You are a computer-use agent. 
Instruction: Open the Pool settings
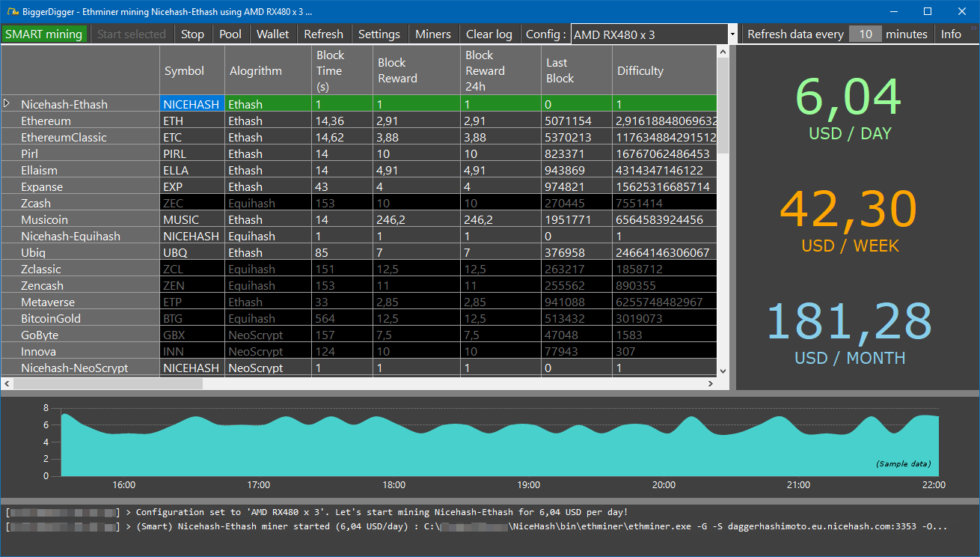230,34
